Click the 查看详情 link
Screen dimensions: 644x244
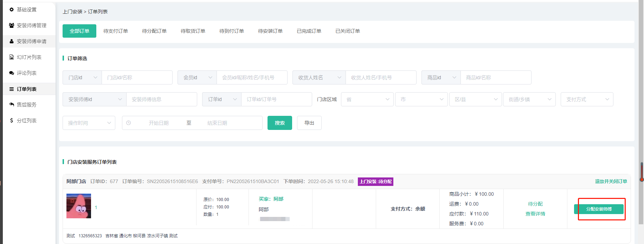[x=535, y=214]
